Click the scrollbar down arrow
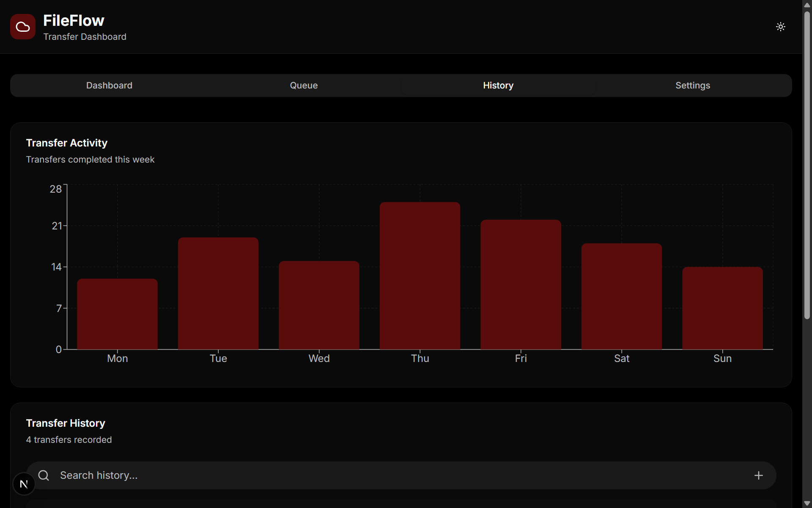Viewport: 812px width, 508px height. click(807, 503)
